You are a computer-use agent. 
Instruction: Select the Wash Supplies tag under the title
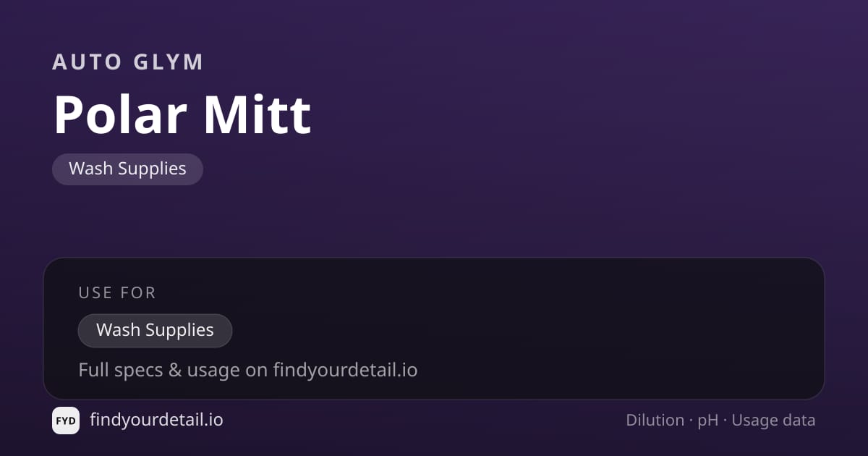click(x=127, y=169)
